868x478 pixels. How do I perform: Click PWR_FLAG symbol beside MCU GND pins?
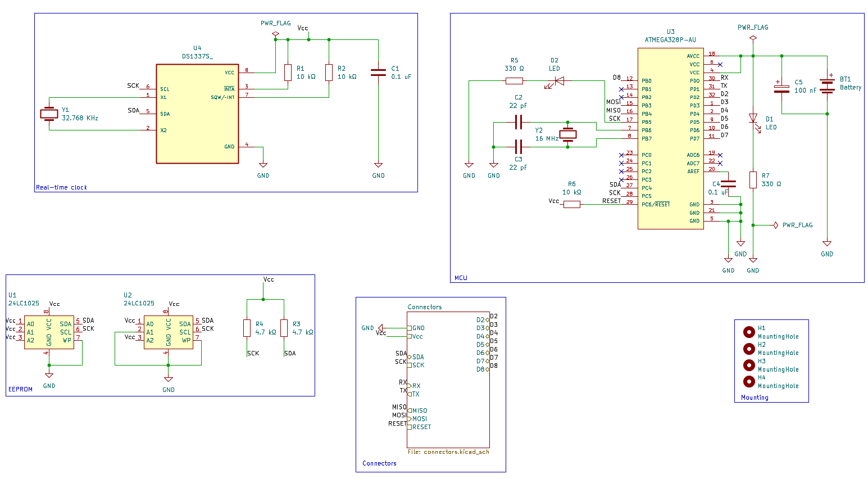point(775,225)
